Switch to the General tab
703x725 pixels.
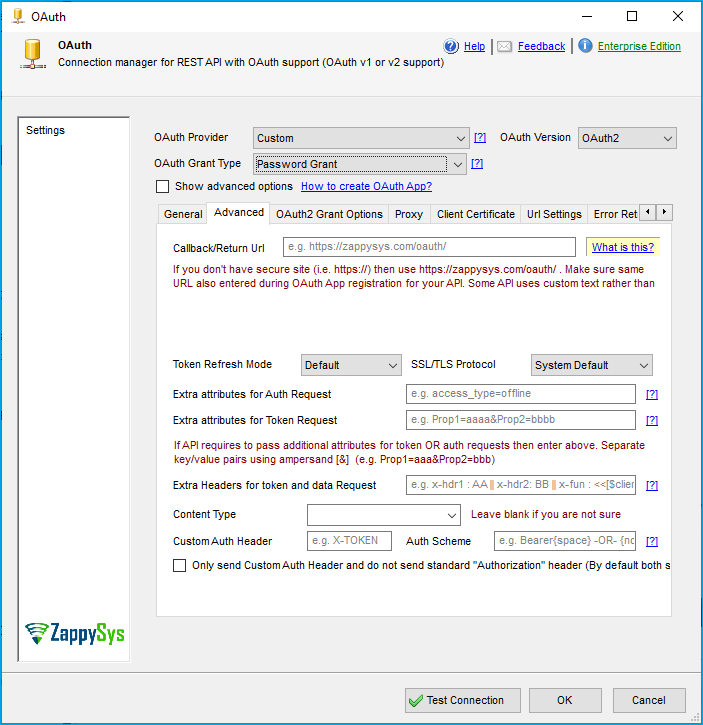(183, 214)
